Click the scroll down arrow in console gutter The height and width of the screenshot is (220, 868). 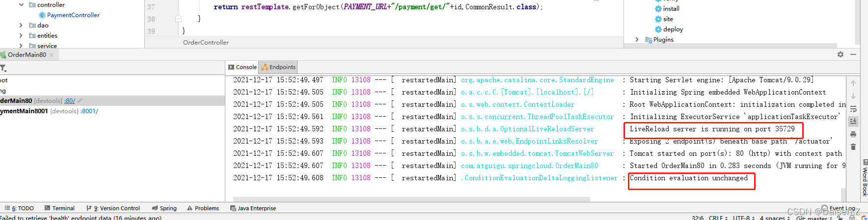click(x=853, y=96)
